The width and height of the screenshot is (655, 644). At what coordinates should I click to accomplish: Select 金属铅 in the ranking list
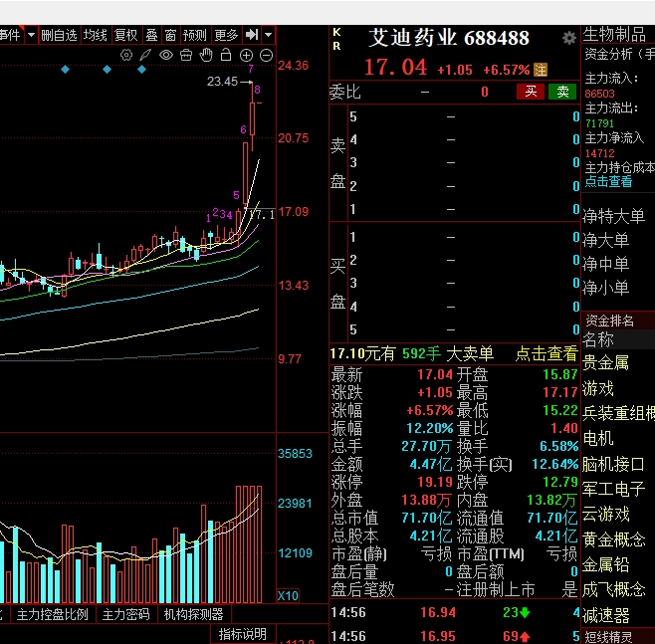[x=605, y=564]
